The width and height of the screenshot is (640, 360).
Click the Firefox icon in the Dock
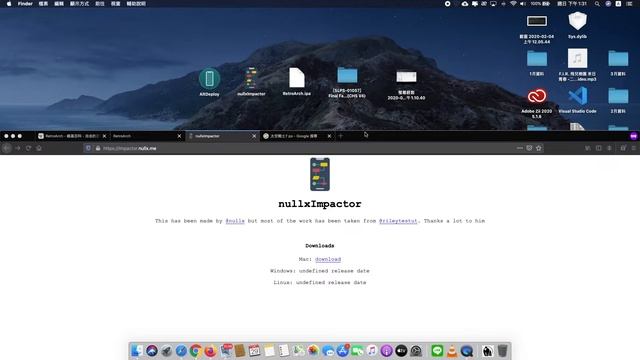coord(210,351)
